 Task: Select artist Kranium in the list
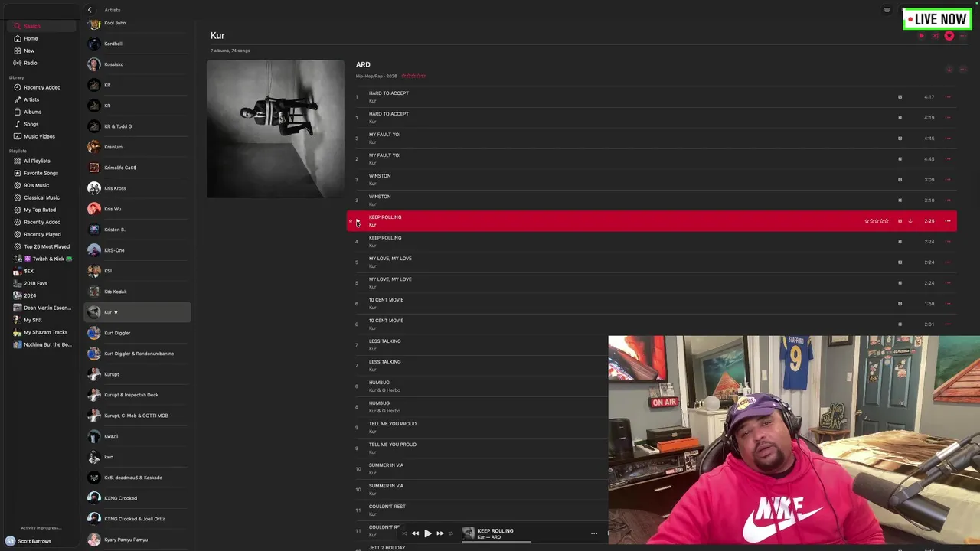pyautogui.click(x=138, y=147)
